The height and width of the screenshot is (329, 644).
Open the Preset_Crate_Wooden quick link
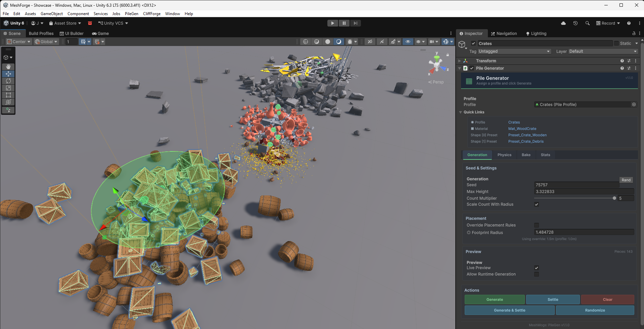coord(527,135)
